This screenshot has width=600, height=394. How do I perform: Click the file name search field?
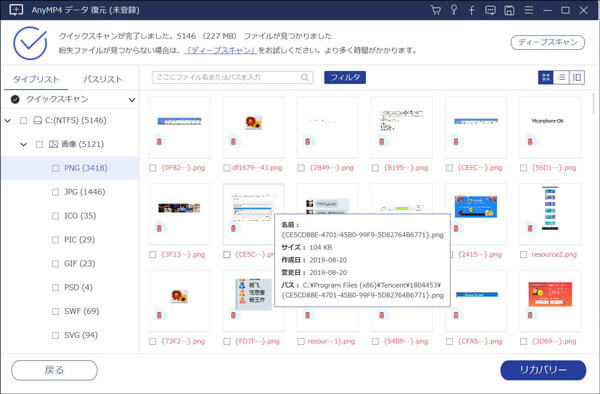coord(233,77)
